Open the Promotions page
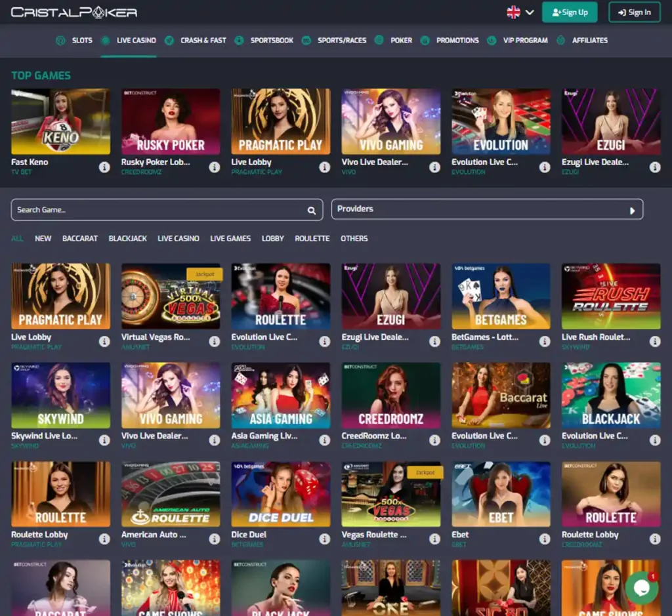Screen dimensions: 672x616 click(x=457, y=40)
